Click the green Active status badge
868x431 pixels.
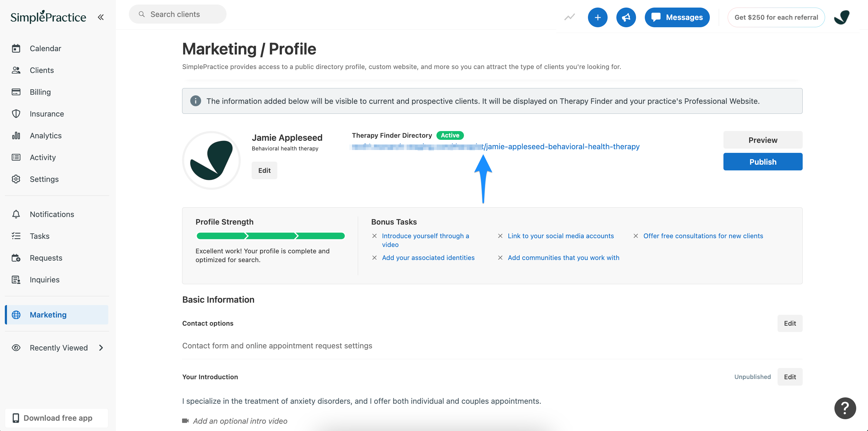click(450, 135)
